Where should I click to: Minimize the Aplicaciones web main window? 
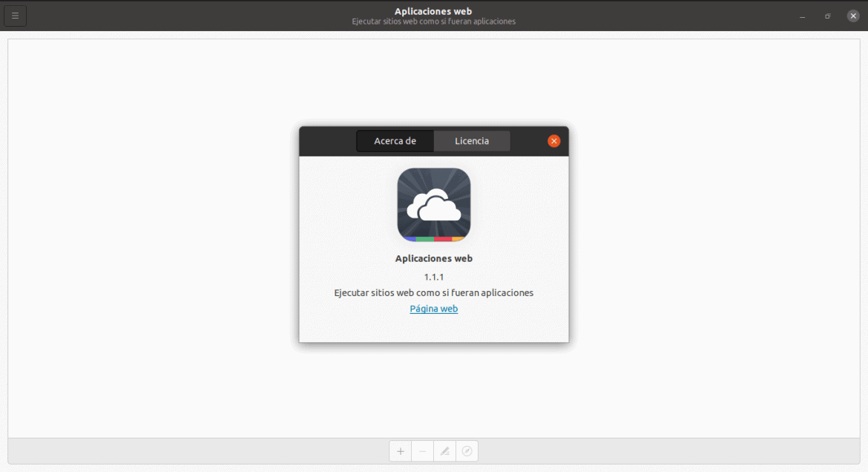click(802, 16)
